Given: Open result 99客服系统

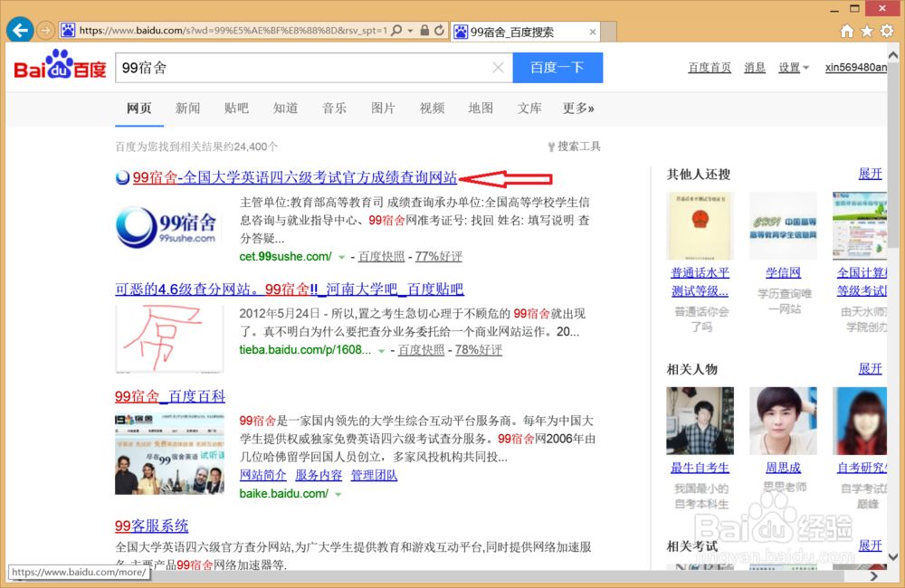Looking at the screenshot, I should coord(151,526).
